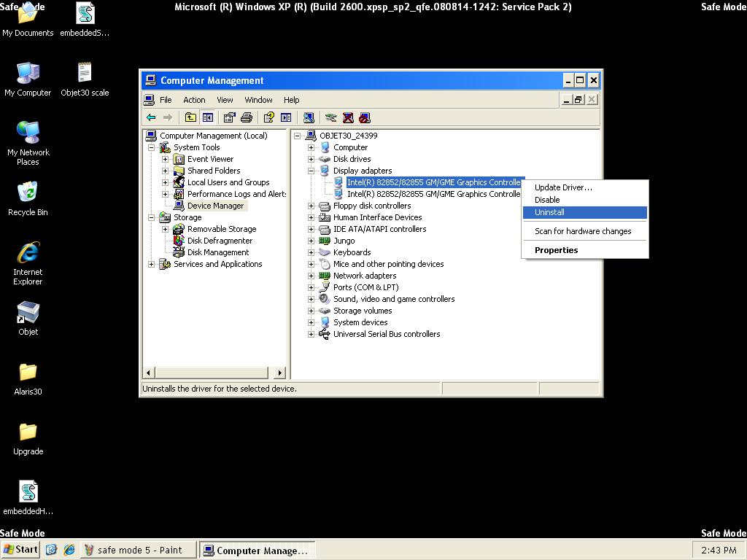
Task: Choose Uninstall from the context menu
Action: [x=585, y=212]
